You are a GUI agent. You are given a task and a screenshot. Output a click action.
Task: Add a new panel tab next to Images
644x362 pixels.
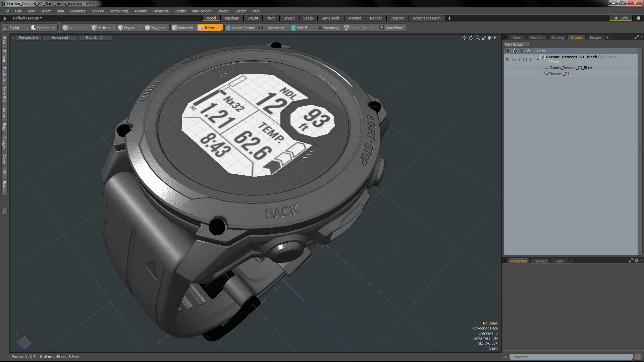tap(607, 38)
